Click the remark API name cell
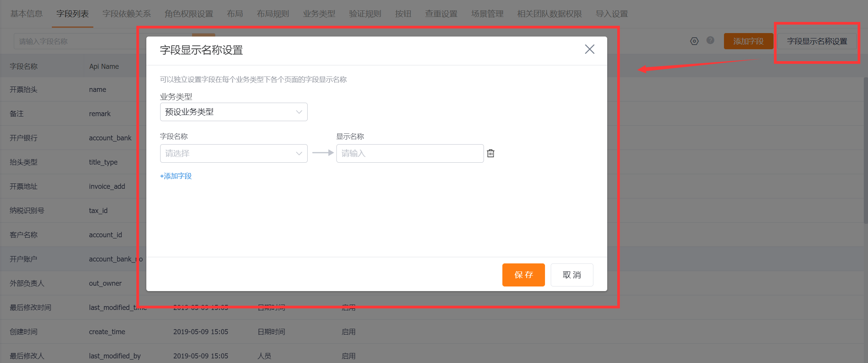This screenshot has height=363, width=868. pos(100,114)
